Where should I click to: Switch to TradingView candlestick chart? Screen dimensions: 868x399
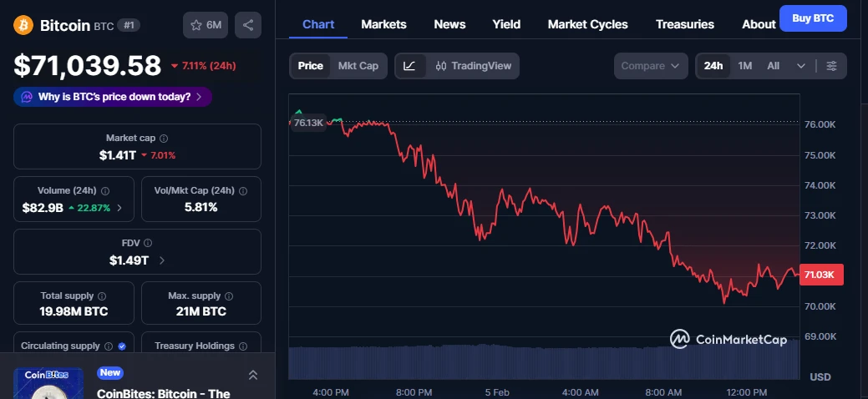[x=474, y=66]
